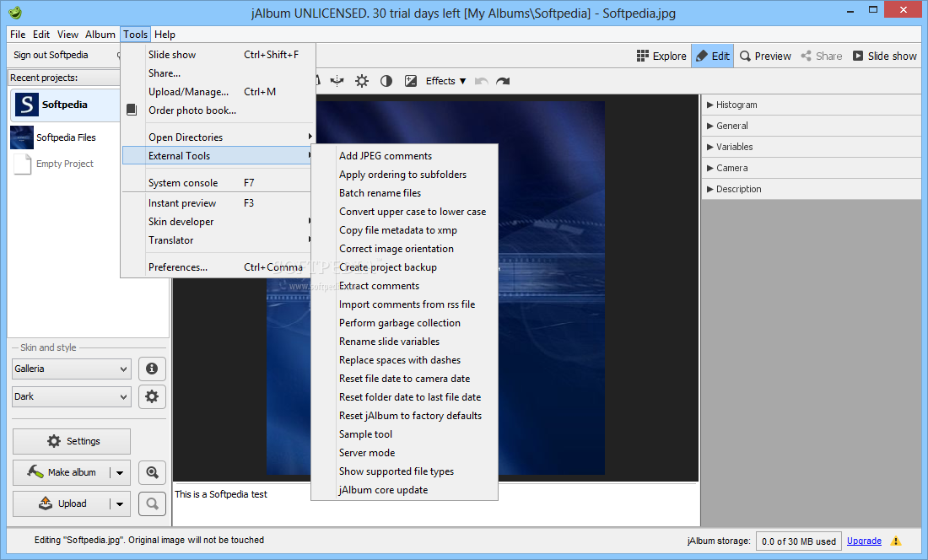Viewport: 928px width, 560px height.
Task: Select Add JPEG comments tool
Action: (404, 156)
